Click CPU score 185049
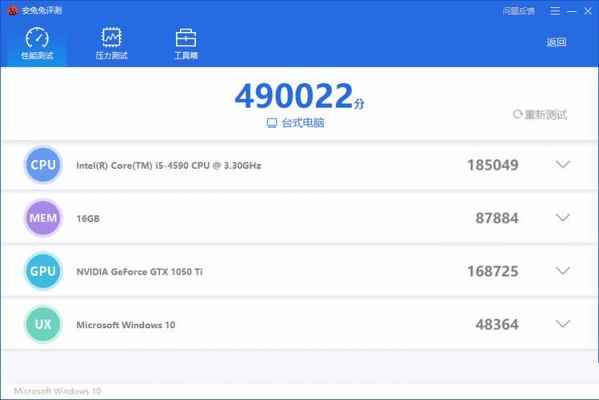The height and width of the screenshot is (400, 599). [x=493, y=165]
